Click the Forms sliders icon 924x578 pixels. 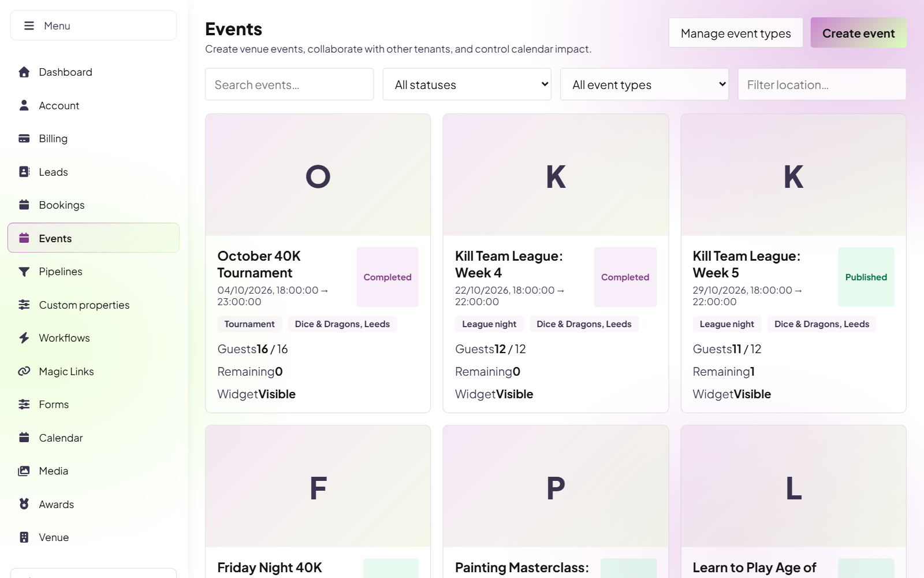pos(24,405)
